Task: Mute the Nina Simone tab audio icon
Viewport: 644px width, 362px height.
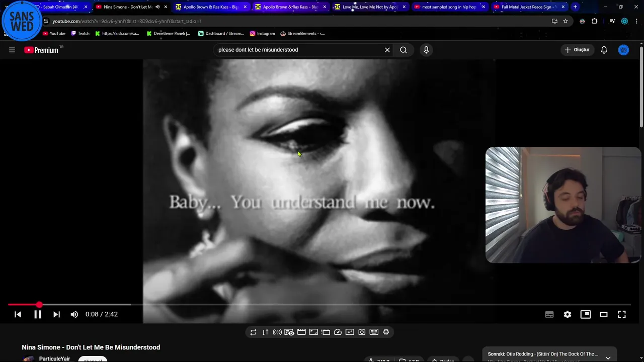Action: click(157, 7)
